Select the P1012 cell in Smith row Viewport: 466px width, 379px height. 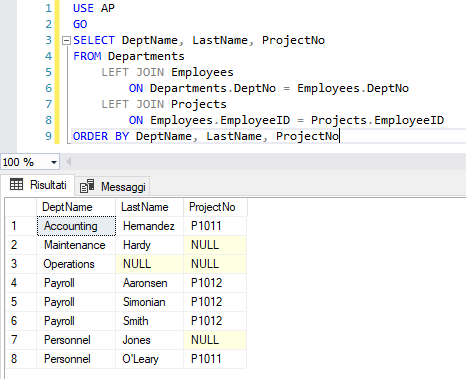coord(215,321)
